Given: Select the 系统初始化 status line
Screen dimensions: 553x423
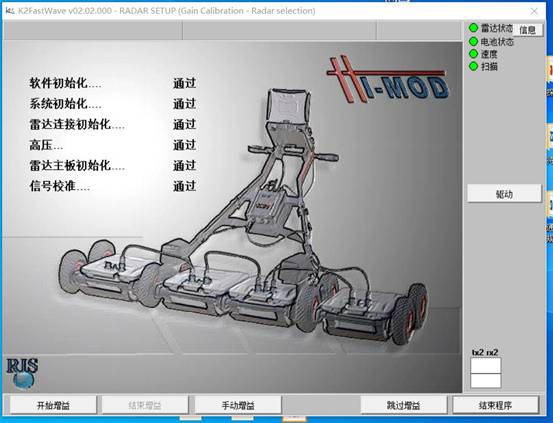Looking at the screenshot, I should (113, 104).
